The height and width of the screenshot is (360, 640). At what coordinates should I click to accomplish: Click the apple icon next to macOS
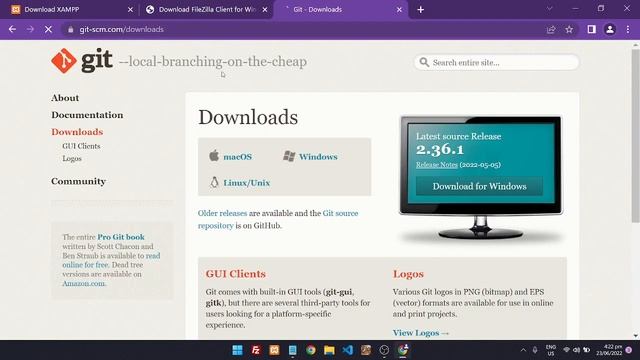pyautogui.click(x=214, y=156)
